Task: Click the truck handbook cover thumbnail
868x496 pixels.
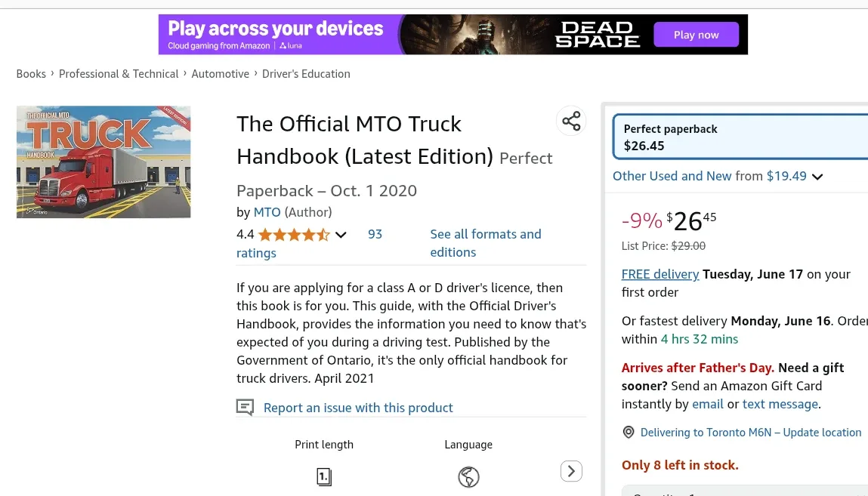Action: [x=103, y=162]
